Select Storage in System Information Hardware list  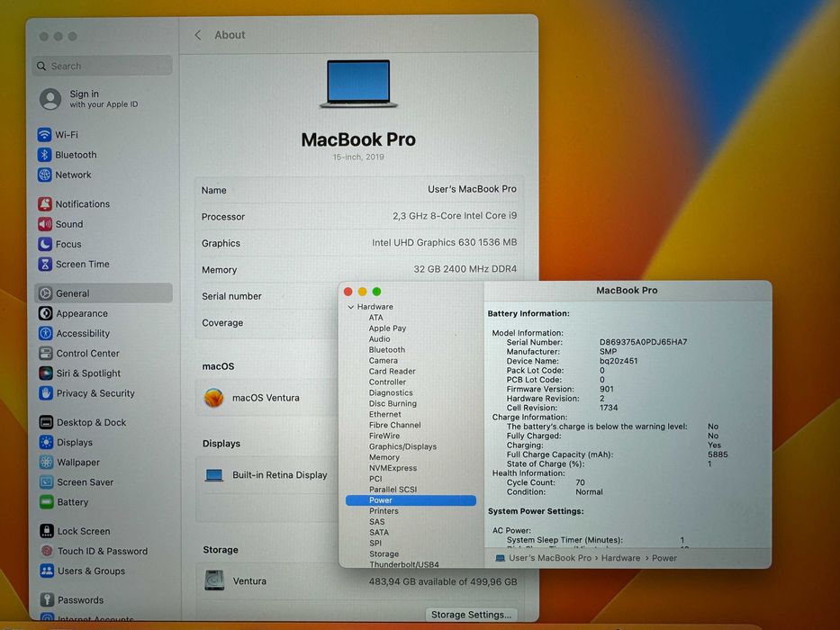coord(384,553)
